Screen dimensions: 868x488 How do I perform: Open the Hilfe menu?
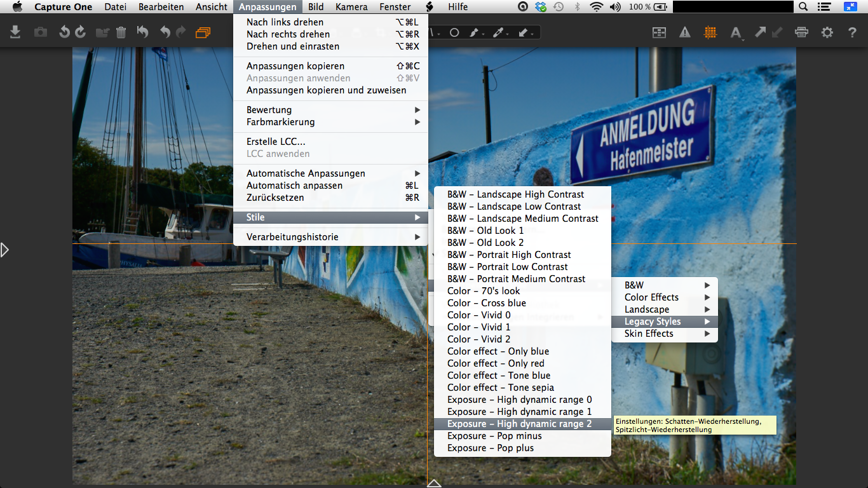[458, 7]
